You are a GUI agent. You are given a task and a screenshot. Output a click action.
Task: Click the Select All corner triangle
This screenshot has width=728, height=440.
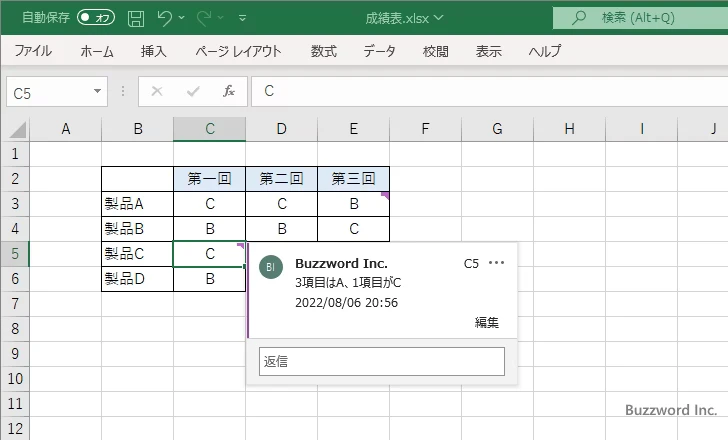18,129
